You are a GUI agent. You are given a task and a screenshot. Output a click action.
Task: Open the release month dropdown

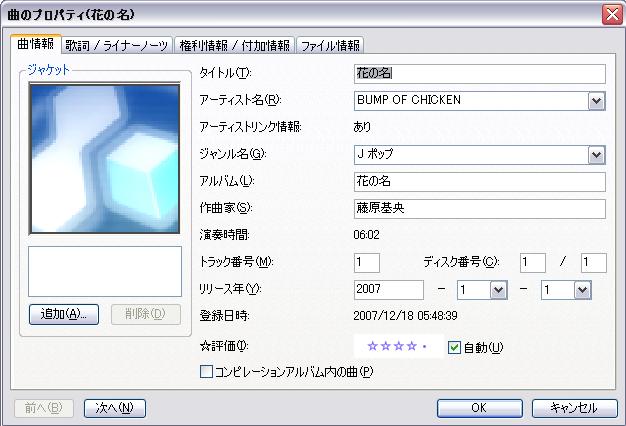498,289
